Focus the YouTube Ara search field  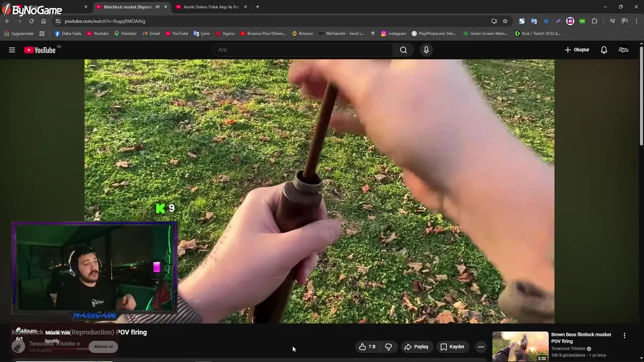coord(303,50)
